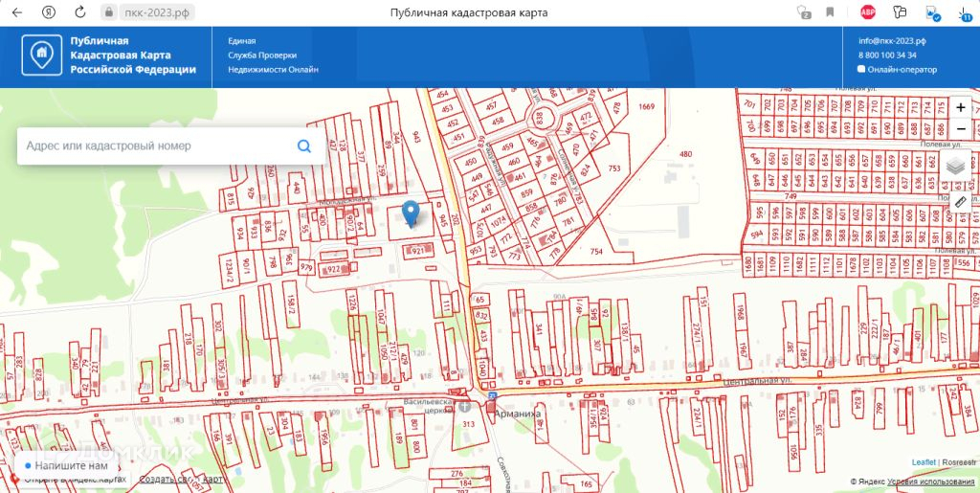Open the Yandex home button
This screenshot has width=980, height=493.
click(49, 11)
